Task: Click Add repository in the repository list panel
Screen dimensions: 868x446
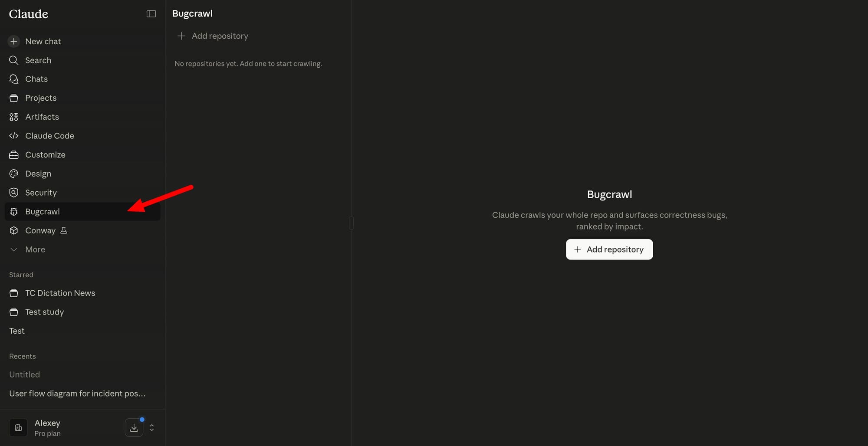Action: pos(213,36)
